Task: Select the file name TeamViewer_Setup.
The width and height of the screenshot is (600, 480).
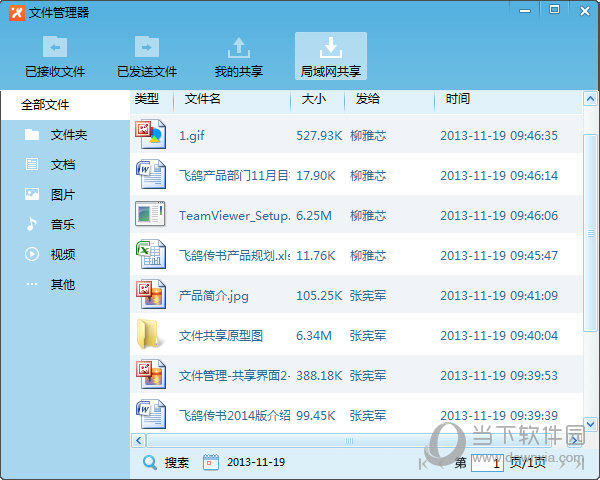Action: click(x=234, y=216)
